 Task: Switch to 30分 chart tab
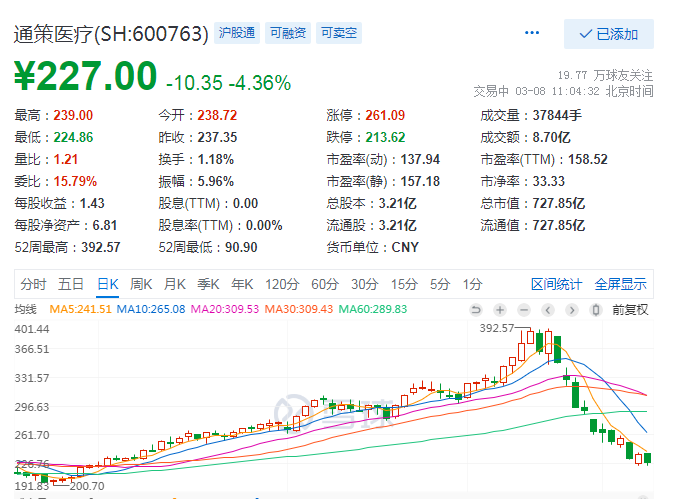tap(365, 284)
